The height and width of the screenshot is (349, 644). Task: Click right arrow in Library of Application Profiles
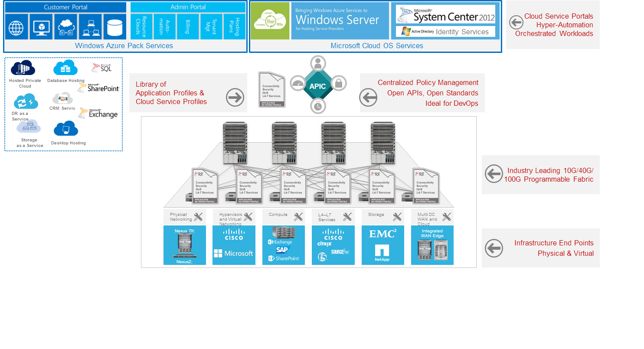(235, 98)
